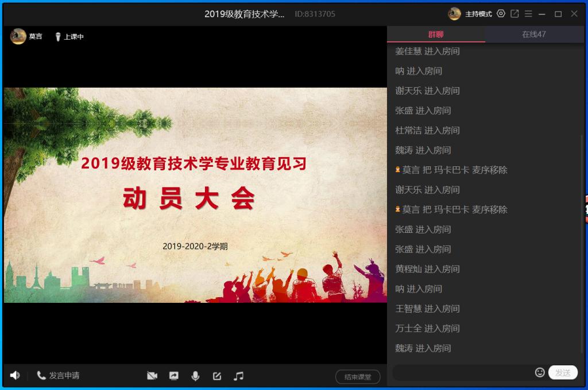The image size is (588, 390).
Task: Click the 发言申请 phone icon
Action: point(41,376)
